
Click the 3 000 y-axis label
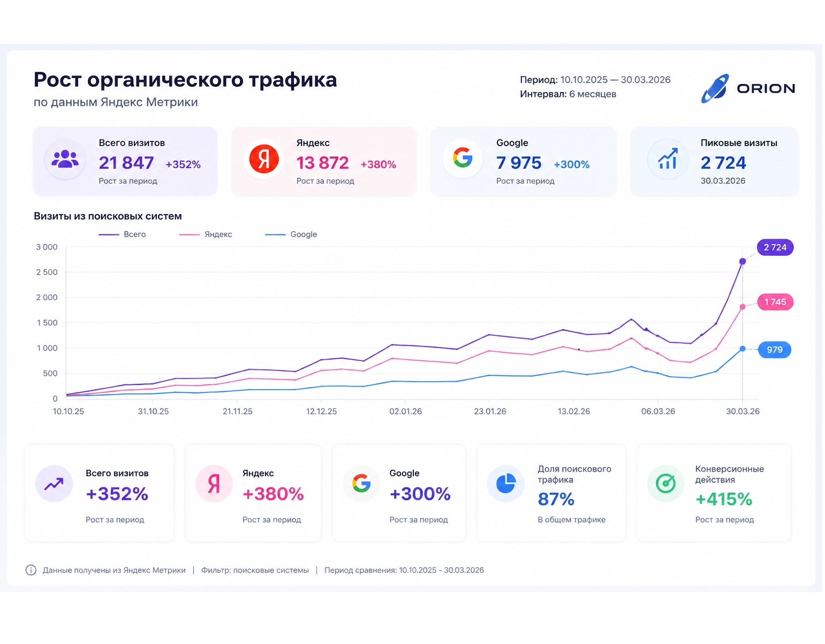pyautogui.click(x=47, y=247)
